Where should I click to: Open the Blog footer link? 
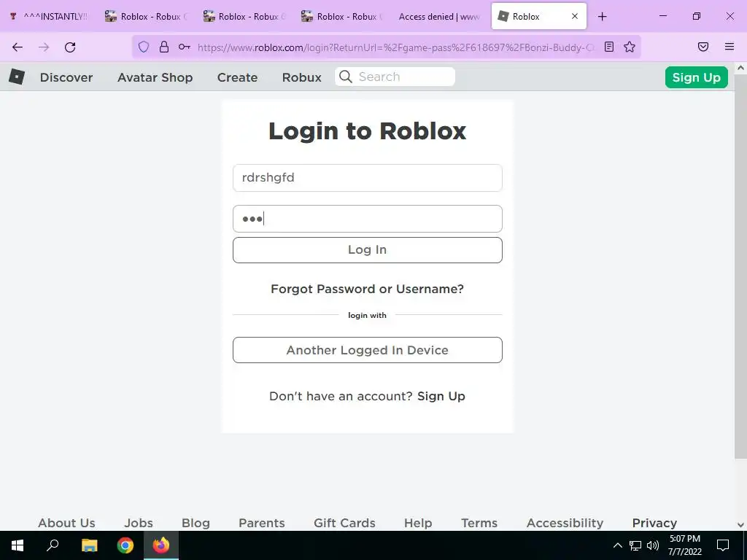click(196, 523)
